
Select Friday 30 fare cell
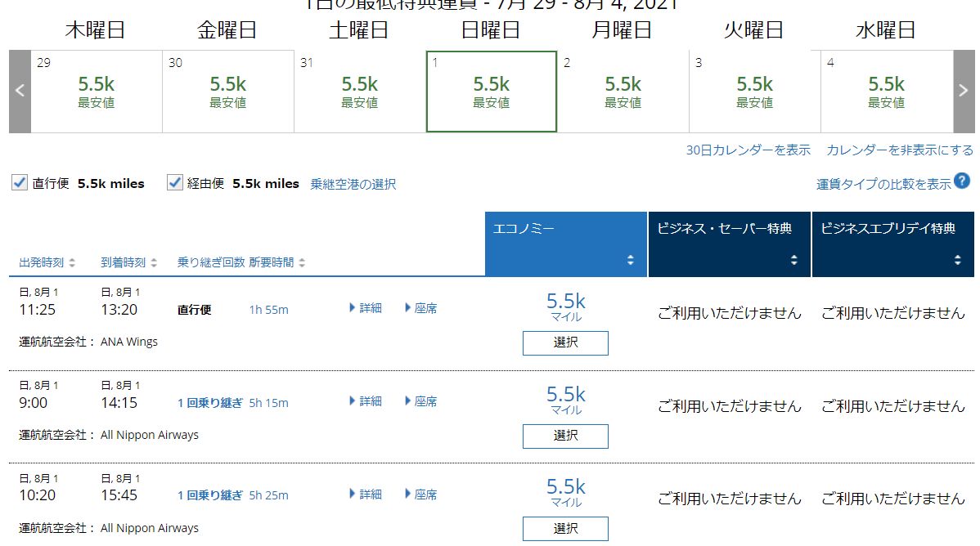228,92
